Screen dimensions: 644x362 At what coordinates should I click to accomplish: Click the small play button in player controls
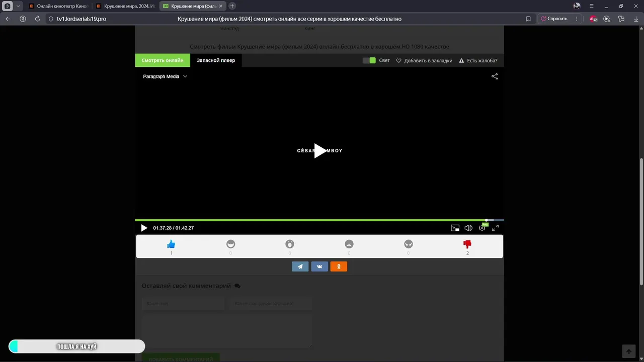pyautogui.click(x=144, y=228)
